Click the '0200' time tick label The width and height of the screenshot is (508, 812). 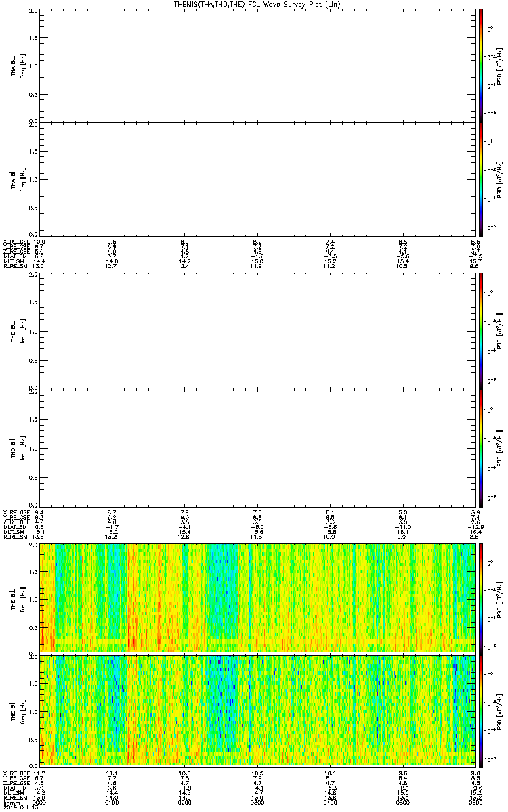(185, 801)
